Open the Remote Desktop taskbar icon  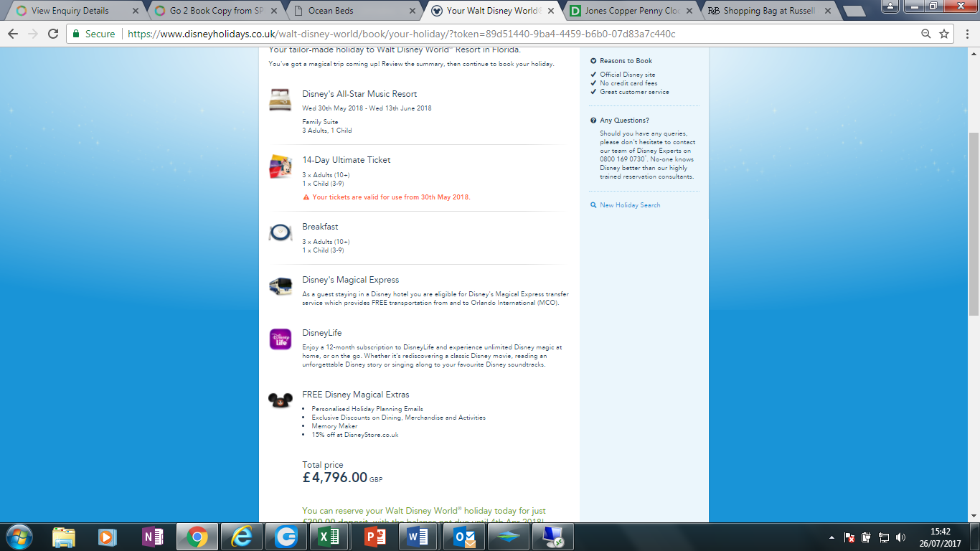(553, 537)
